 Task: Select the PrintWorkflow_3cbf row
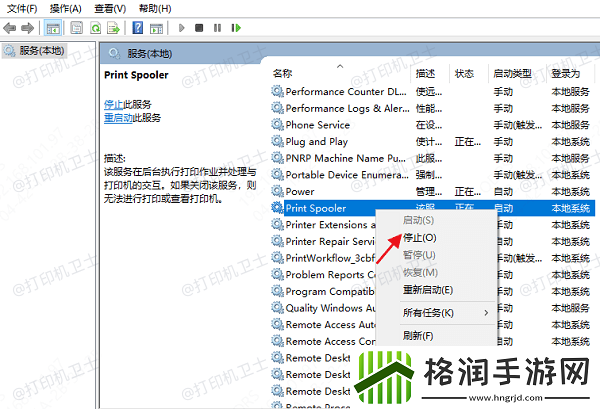click(323, 258)
